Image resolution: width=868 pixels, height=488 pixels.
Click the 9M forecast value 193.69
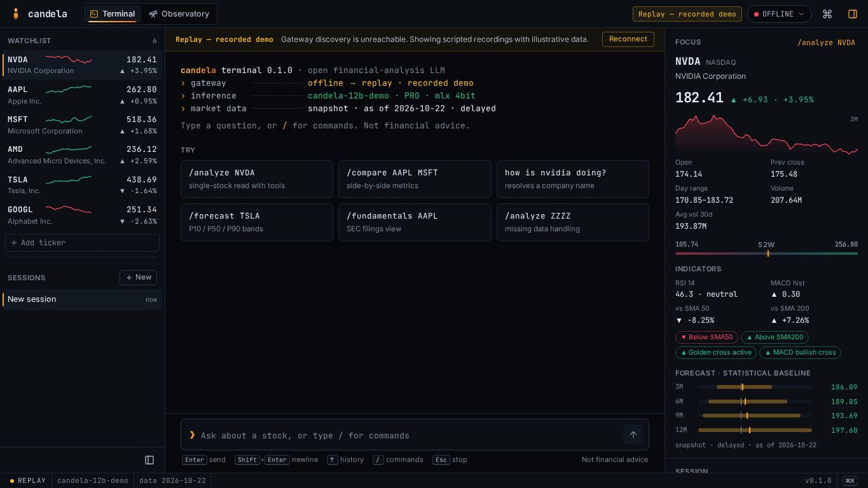click(x=844, y=416)
